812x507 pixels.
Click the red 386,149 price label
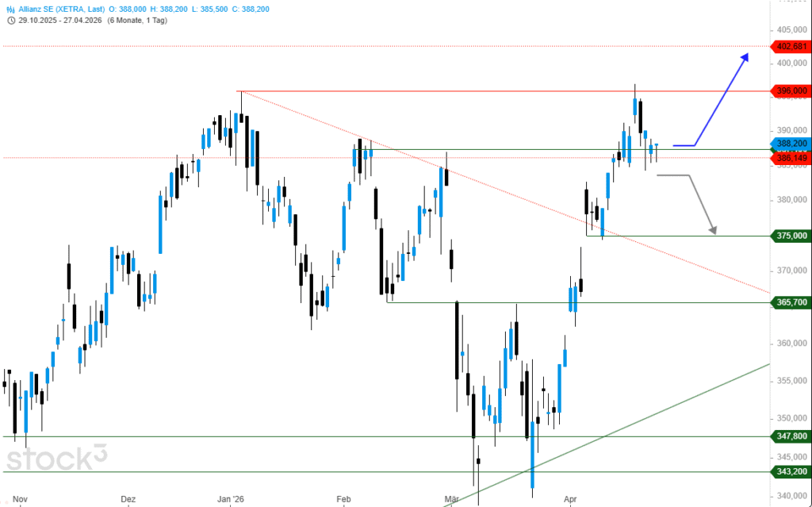pos(790,159)
